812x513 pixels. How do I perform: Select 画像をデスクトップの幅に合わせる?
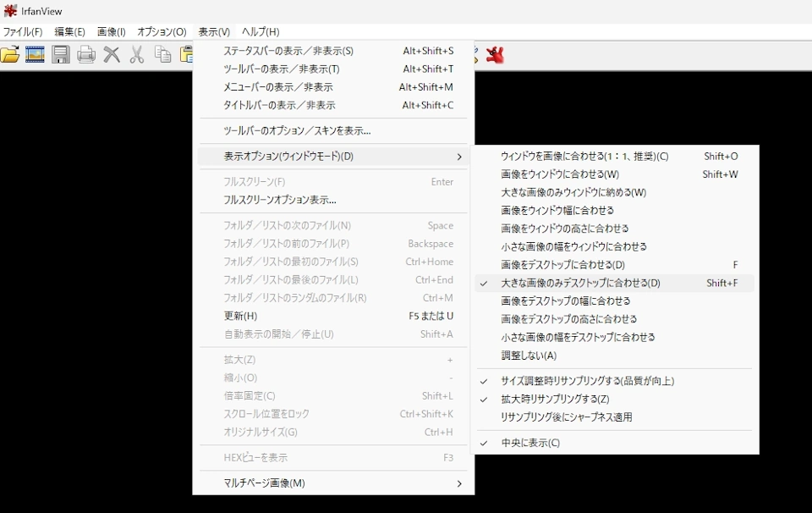615,301
